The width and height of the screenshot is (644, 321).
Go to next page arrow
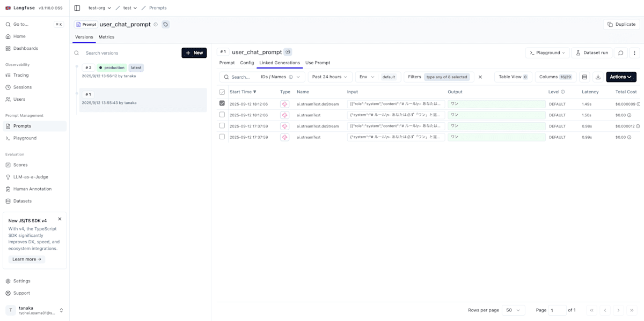tap(618, 310)
